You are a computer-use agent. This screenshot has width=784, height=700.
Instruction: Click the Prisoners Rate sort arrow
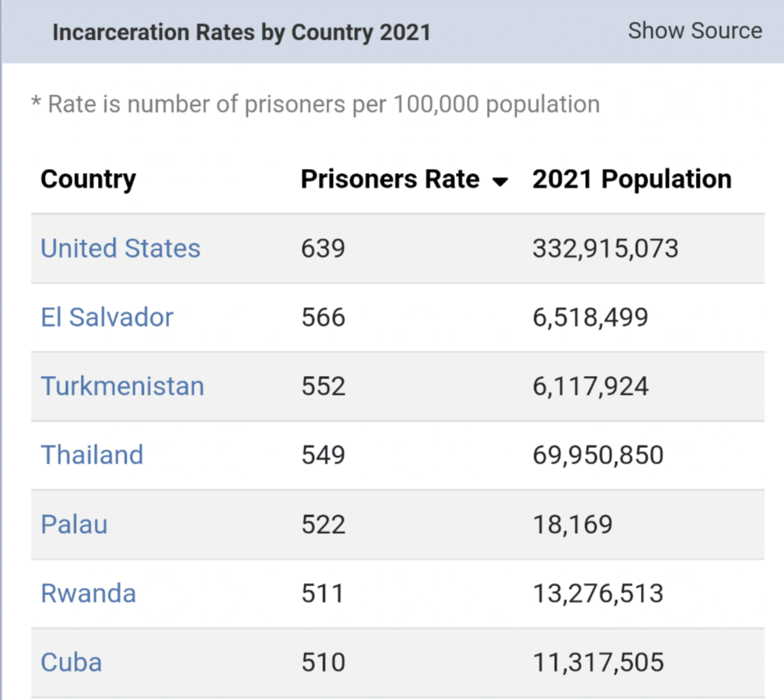coord(500,182)
